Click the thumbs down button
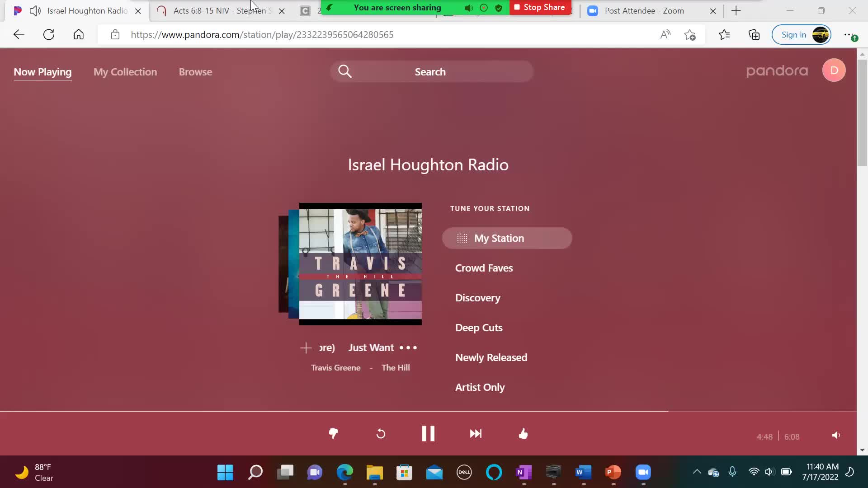The height and width of the screenshot is (488, 868). click(333, 434)
